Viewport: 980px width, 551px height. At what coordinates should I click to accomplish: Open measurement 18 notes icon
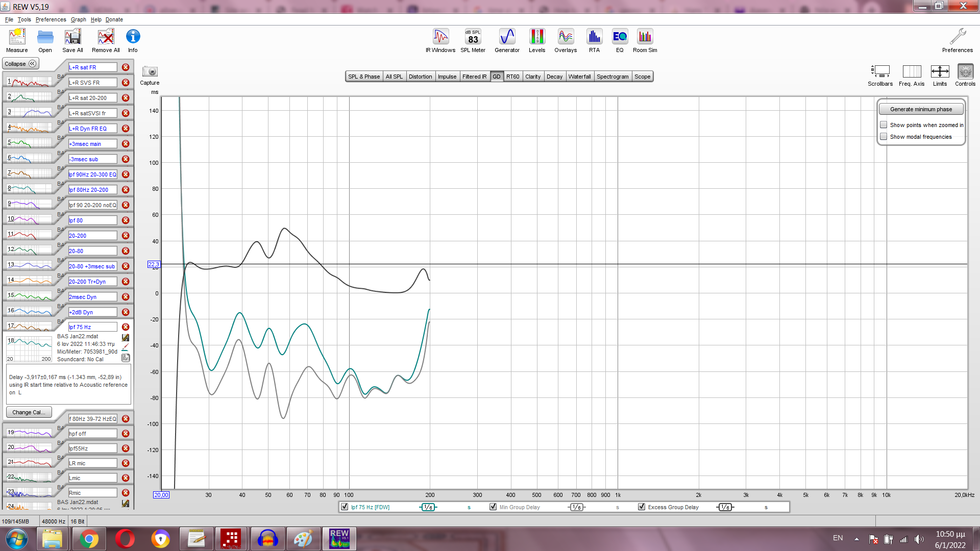click(126, 358)
